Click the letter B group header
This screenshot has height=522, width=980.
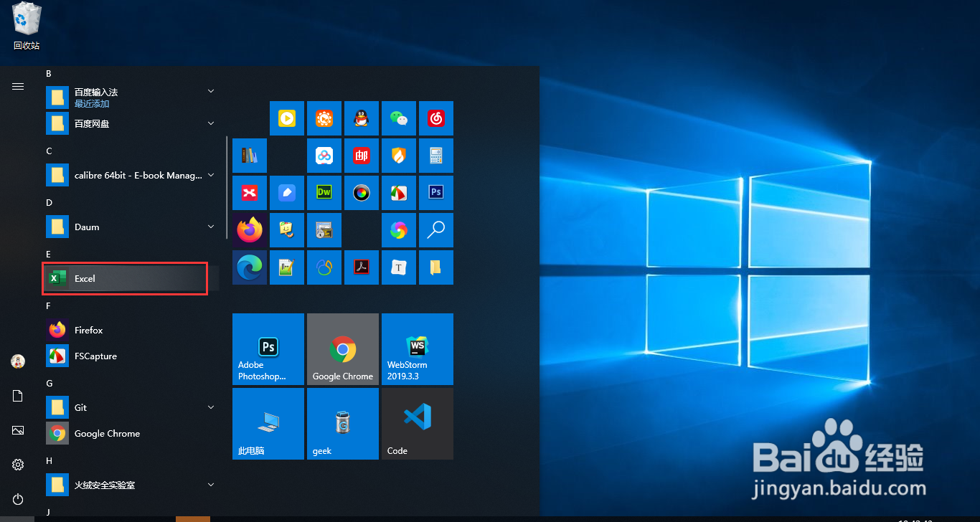point(49,73)
